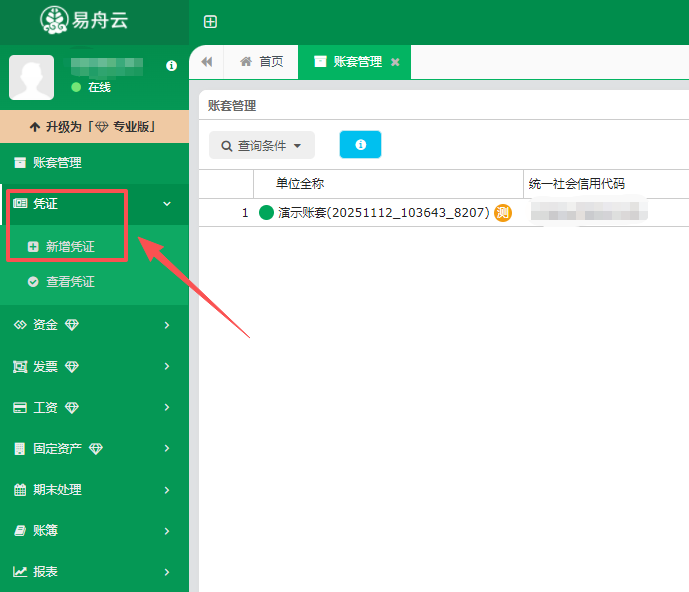689x592 pixels.
Task: Open the 查询条件 dropdown
Action: coord(262,145)
